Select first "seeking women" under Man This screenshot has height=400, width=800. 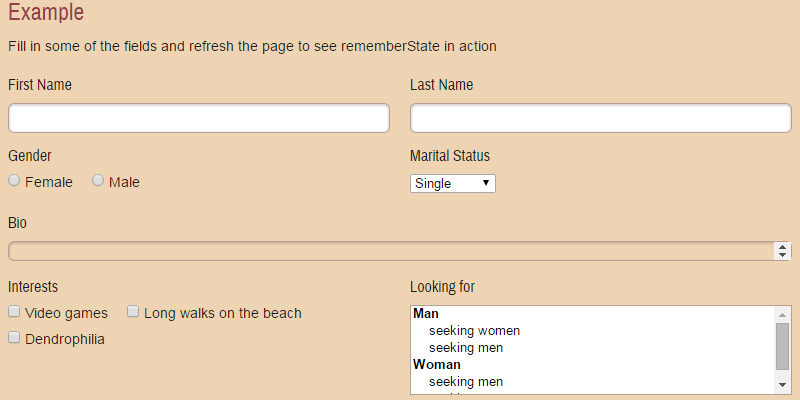pyautogui.click(x=474, y=331)
